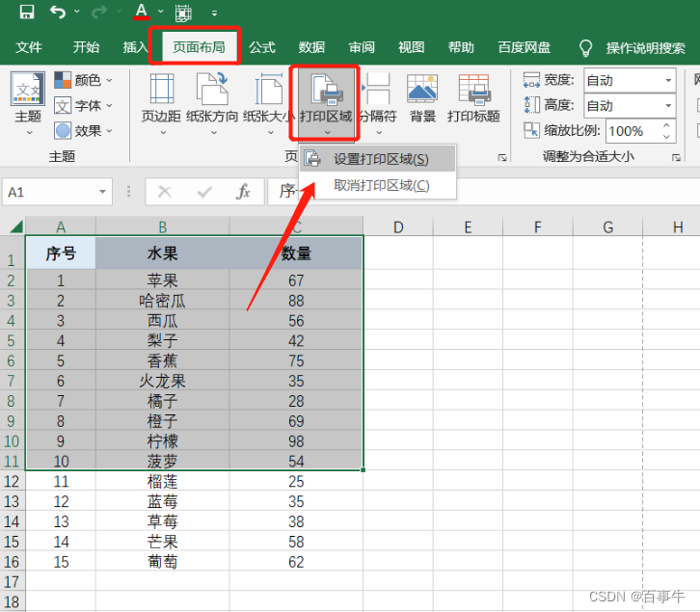Screen dimensions: 700x612
Task: Click the lightbulb 操作说明搜索 box
Action: click(633, 48)
